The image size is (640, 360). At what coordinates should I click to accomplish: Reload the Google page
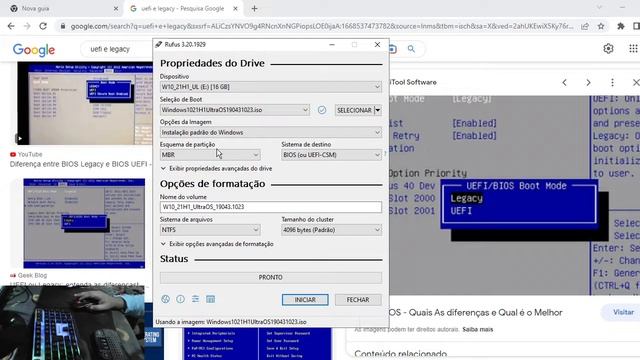[x=43, y=26]
